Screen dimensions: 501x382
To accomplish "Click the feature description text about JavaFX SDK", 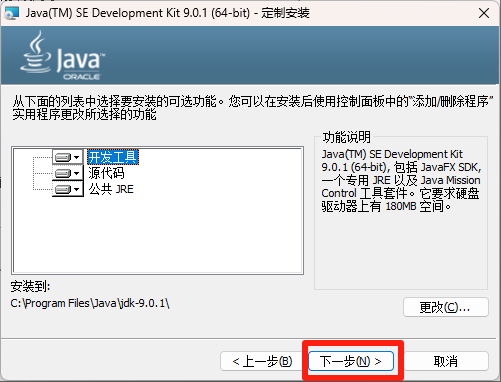I will point(401,180).
